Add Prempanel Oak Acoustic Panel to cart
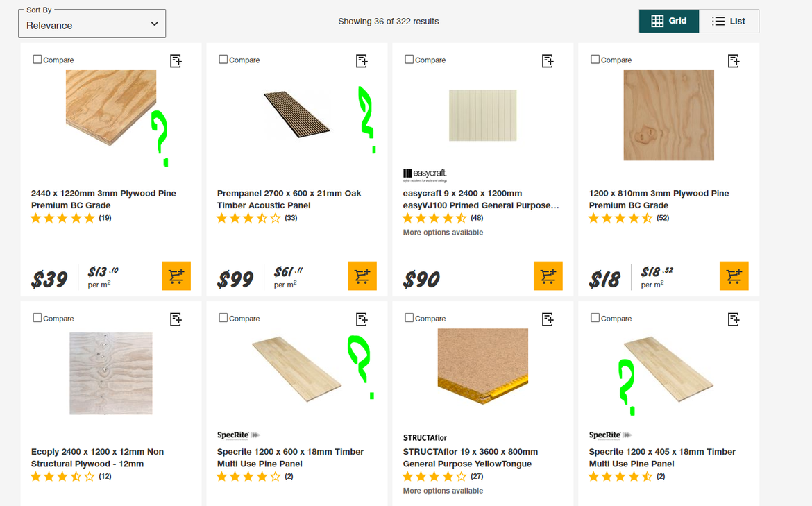 pyautogui.click(x=362, y=276)
